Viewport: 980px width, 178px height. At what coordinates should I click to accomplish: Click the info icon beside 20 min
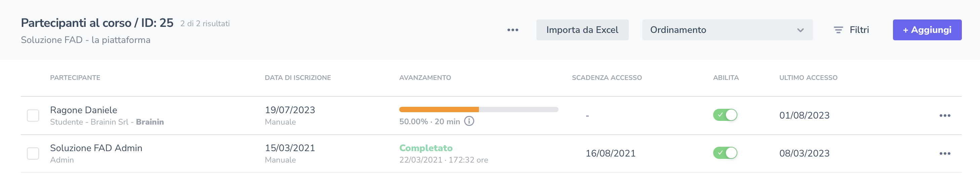coord(469,121)
